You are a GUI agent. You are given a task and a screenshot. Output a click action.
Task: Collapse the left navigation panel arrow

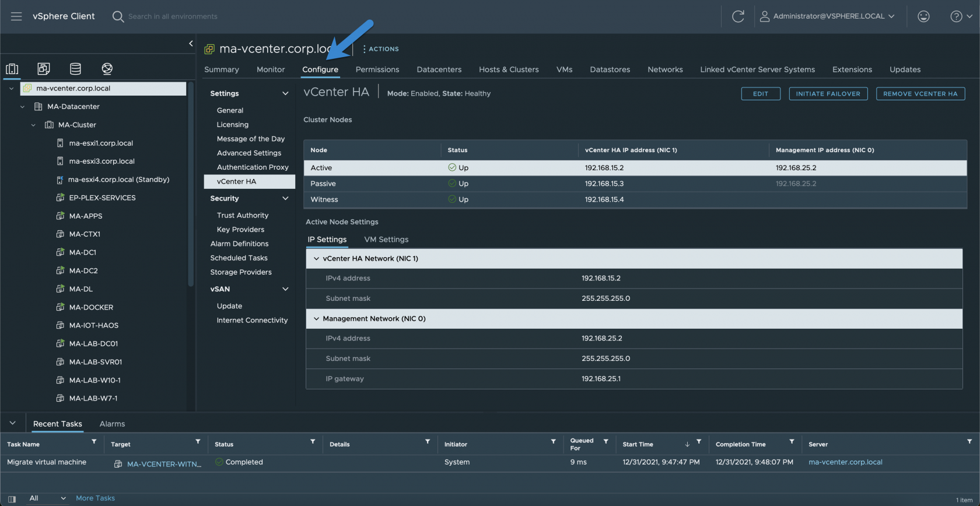click(191, 43)
